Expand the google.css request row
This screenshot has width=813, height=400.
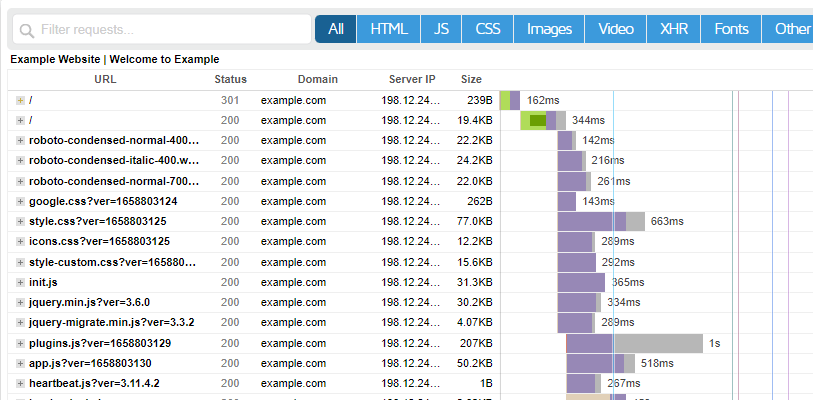click(x=20, y=201)
